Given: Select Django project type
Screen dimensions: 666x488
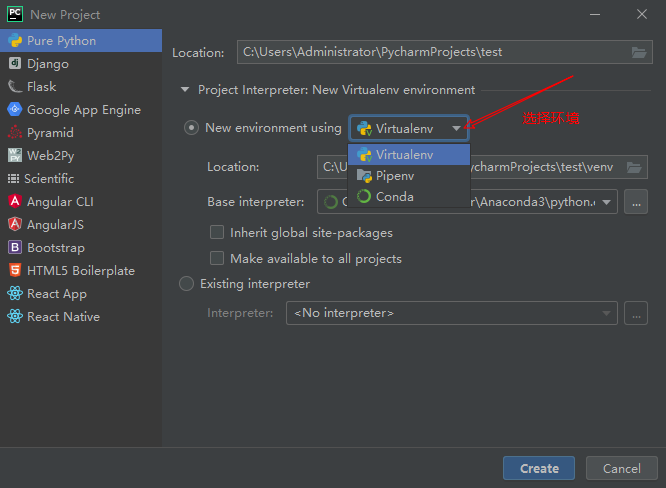Looking at the screenshot, I should coord(81,64).
